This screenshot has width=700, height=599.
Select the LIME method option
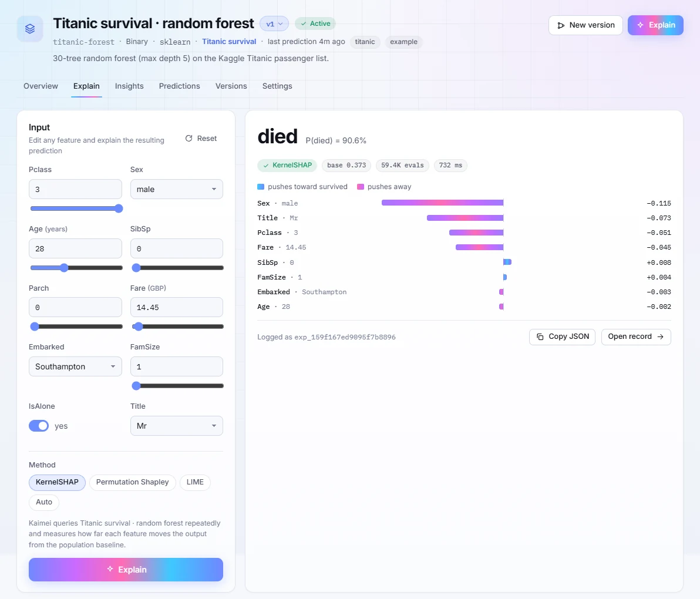tap(195, 482)
